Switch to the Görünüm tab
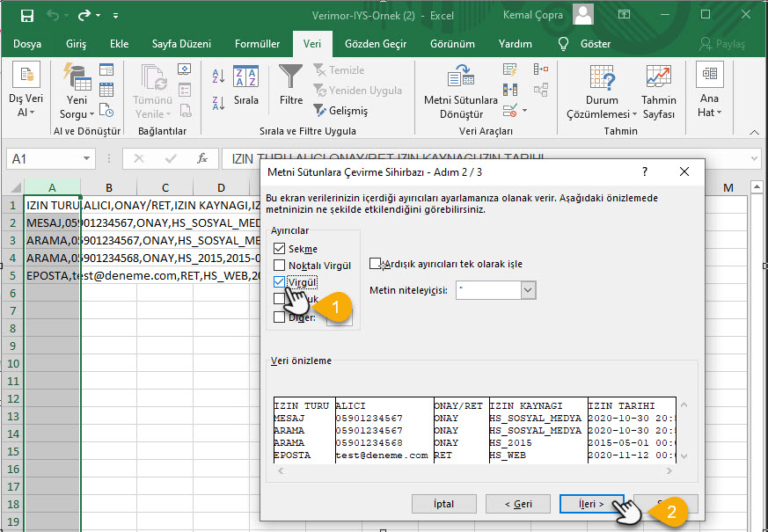 point(452,44)
